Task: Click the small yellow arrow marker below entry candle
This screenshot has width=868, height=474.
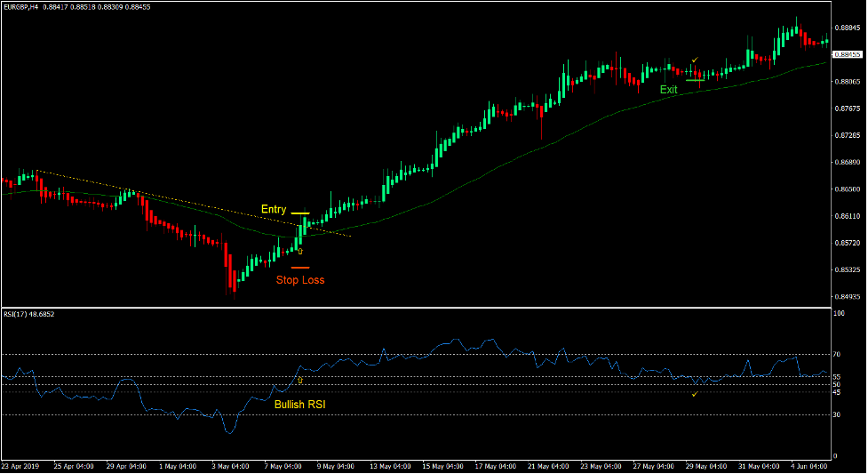Action: (300, 252)
